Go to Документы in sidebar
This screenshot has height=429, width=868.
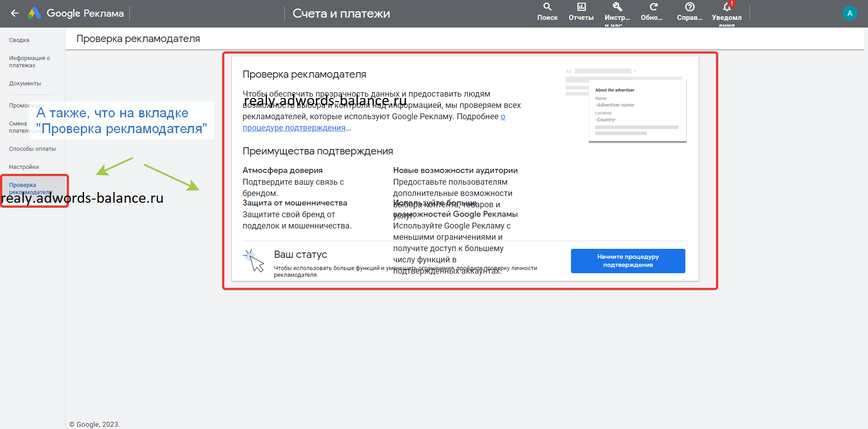coord(25,84)
